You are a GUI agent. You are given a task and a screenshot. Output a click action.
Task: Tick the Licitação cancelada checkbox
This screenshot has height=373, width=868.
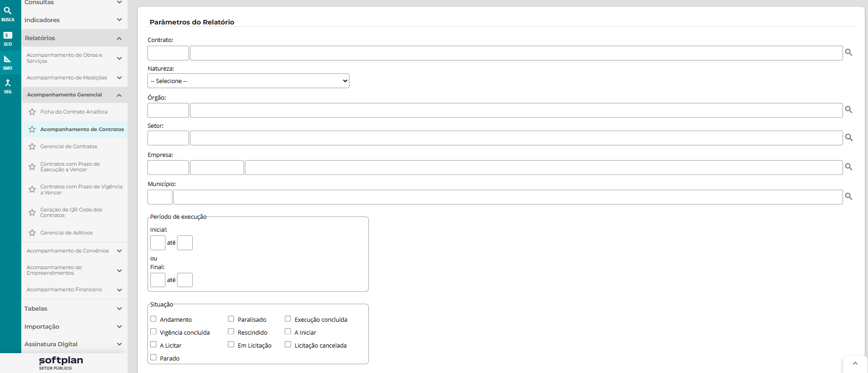coord(288,345)
